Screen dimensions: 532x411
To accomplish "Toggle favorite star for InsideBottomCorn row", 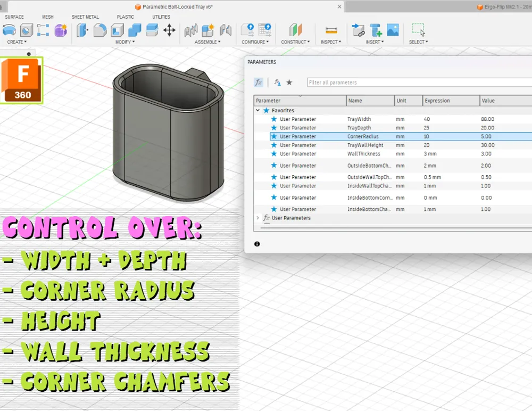I will point(274,198).
